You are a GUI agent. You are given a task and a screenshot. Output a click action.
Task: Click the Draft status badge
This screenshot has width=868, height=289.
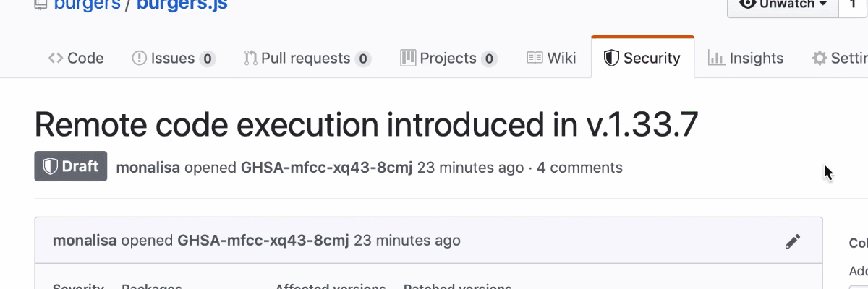coord(71,166)
